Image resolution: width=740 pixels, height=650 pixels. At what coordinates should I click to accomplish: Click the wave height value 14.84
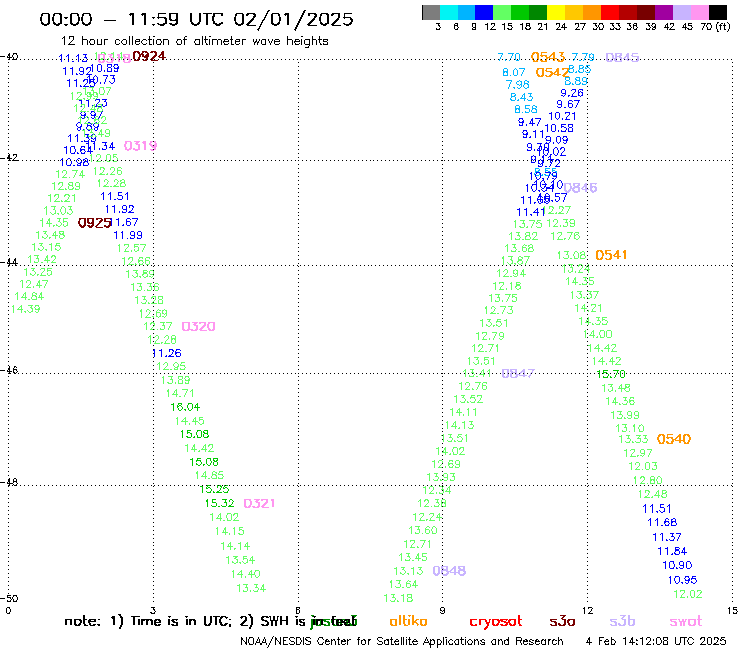coord(29,296)
